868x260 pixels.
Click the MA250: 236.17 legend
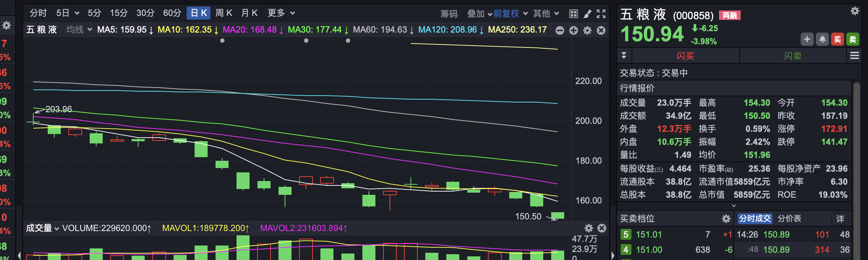518,30
